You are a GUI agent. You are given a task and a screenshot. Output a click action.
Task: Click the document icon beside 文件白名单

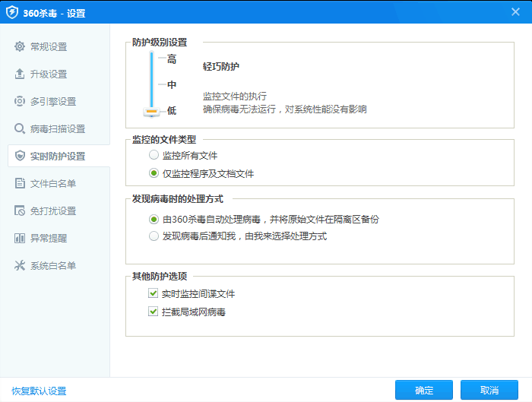[x=20, y=183]
